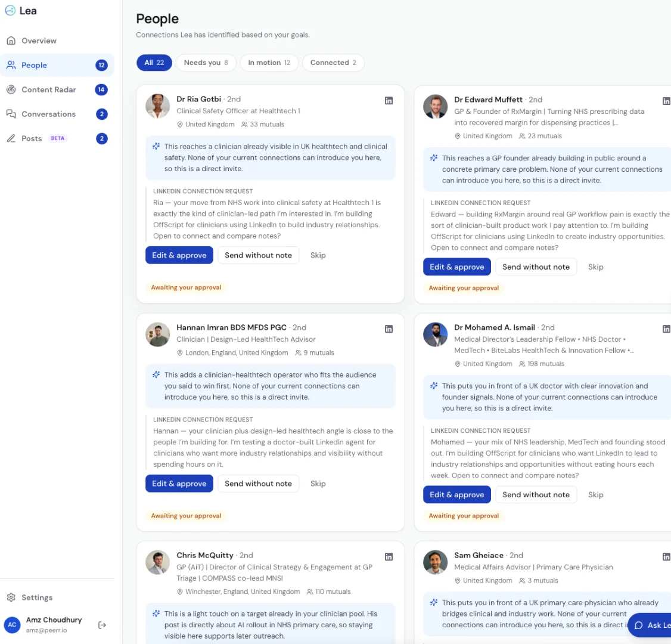Click the sparkle icon in Hannan Imran's insight
Viewport: 671px width, 644px height.
(x=156, y=374)
